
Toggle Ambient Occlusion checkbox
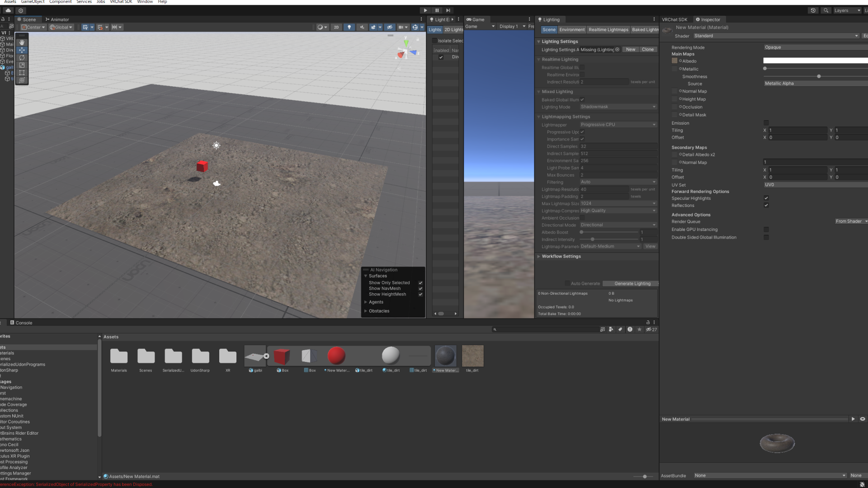point(582,218)
